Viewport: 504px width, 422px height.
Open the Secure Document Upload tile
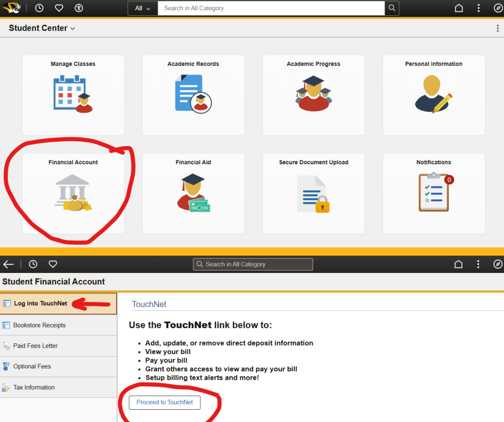[314, 193]
